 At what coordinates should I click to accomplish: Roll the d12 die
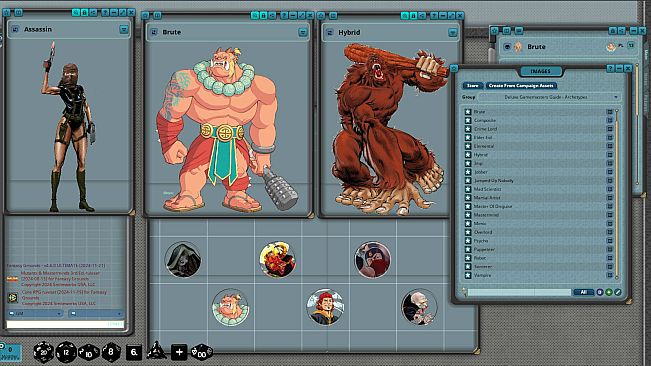(66, 352)
